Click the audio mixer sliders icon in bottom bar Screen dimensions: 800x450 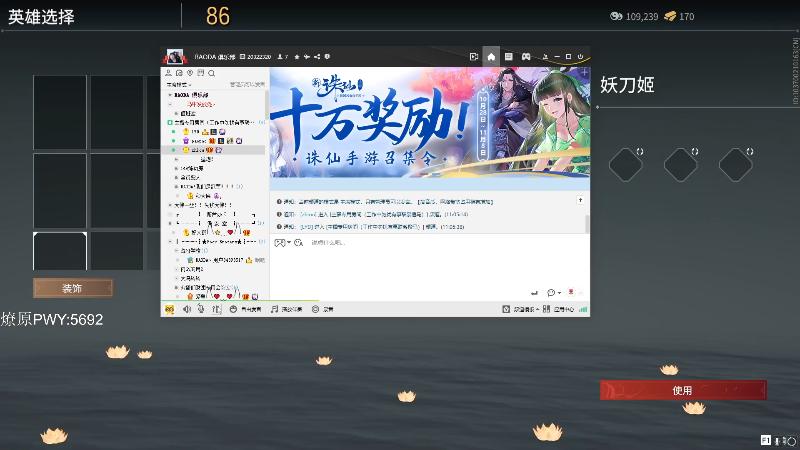coord(216,309)
